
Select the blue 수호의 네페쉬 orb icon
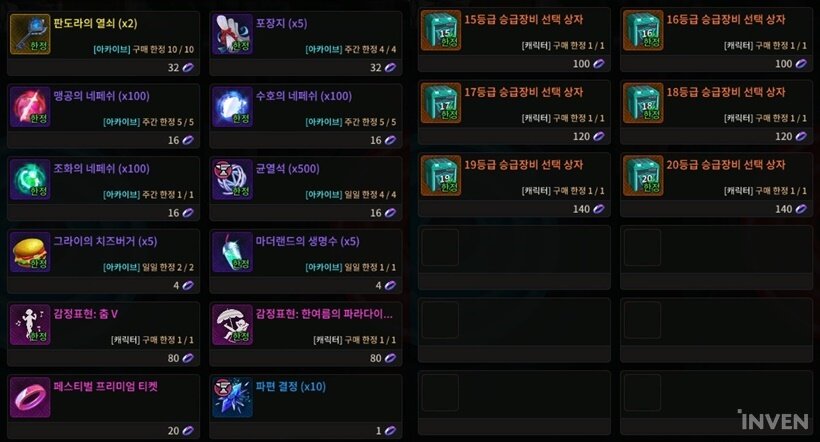coord(232,107)
